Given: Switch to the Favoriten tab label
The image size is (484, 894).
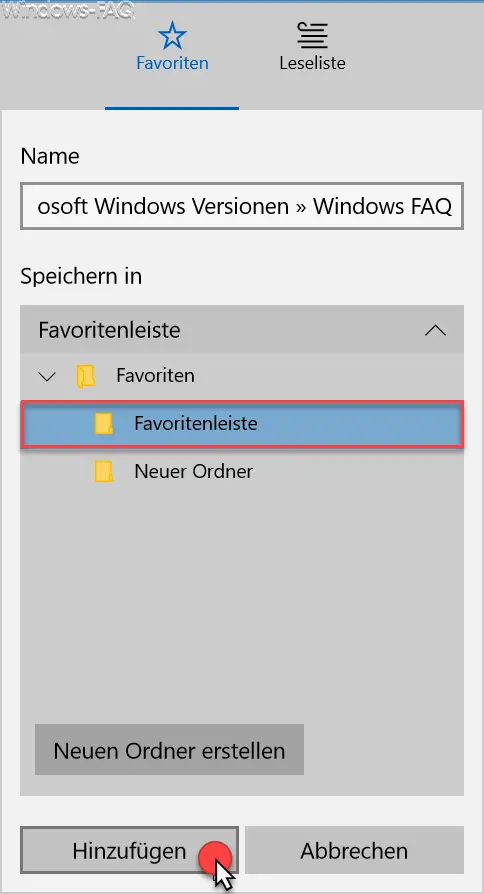Looking at the screenshot, I should click(x=172, y=63).
